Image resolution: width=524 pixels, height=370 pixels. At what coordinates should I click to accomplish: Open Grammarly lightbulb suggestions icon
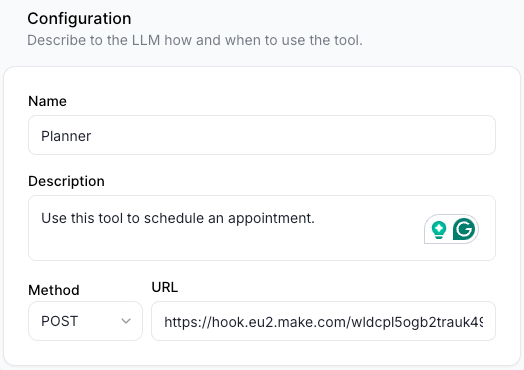pos(438,230)
